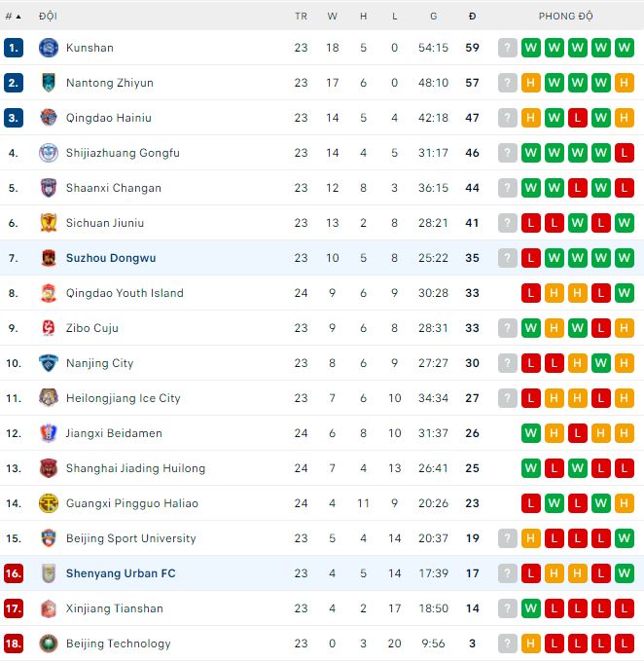Click the red rank 16 position badge
This screenshot has width=644, height=662.
(x=14, y=573)
